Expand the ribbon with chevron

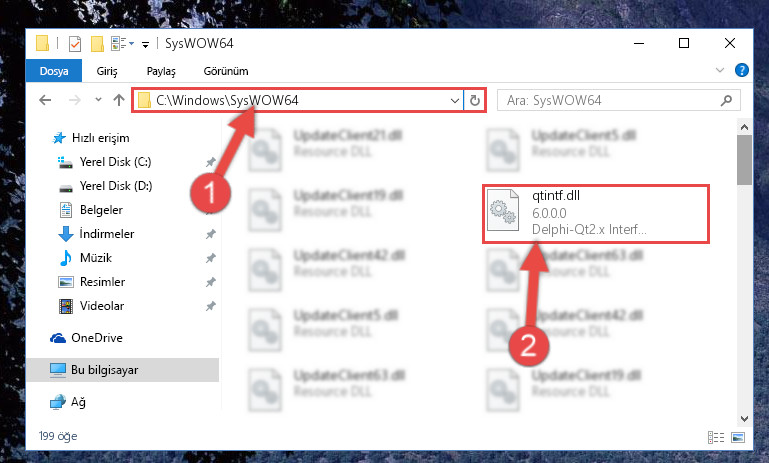pos(719,70)
